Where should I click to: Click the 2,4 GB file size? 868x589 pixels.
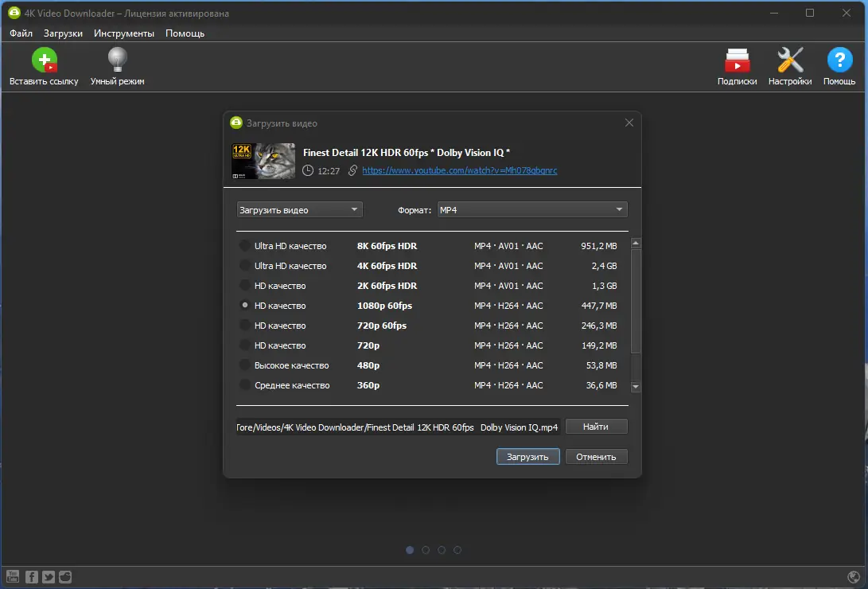604,266
